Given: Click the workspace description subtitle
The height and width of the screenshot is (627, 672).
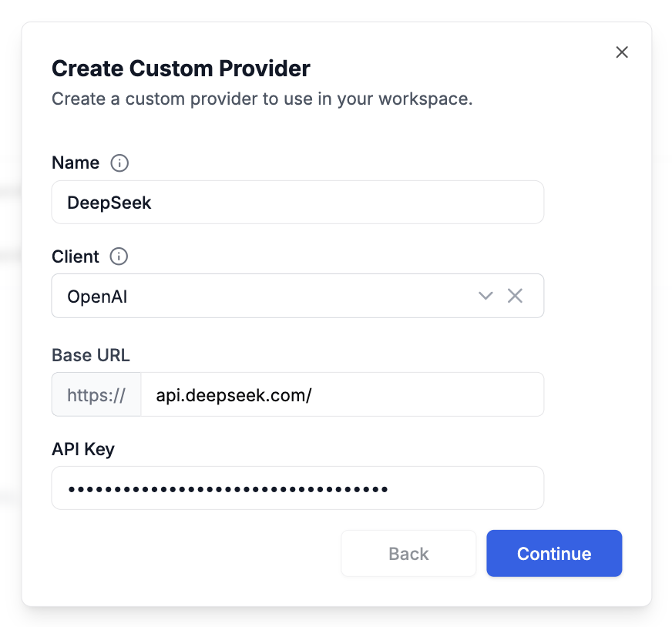Looking at the screenshot, I should (262, 99).
